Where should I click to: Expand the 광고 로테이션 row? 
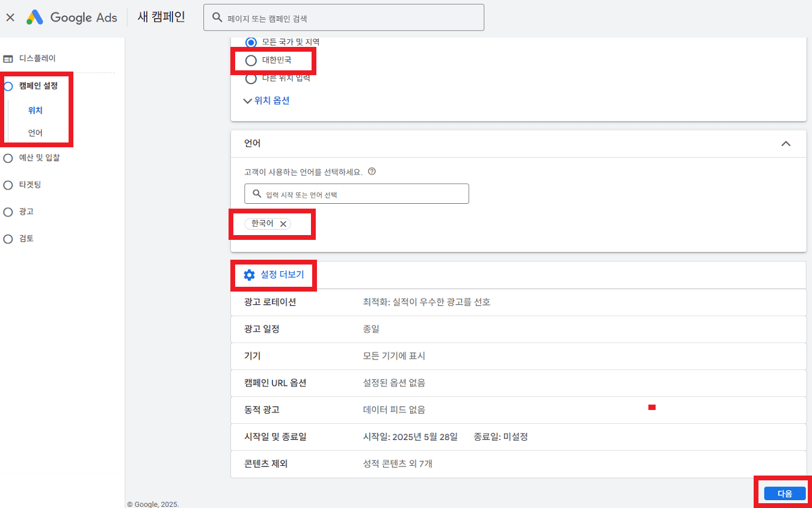tap(518, 302)
